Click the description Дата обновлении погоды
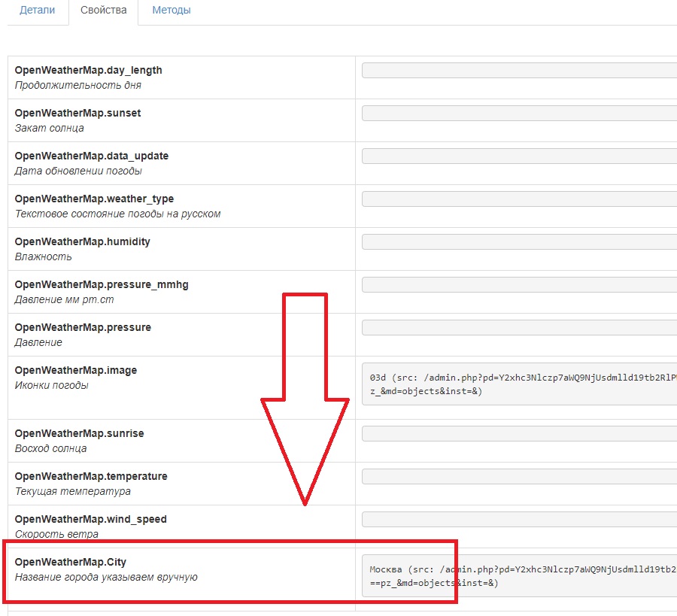The width and height of the screenshot is (677, 616). tap(78, 171)
